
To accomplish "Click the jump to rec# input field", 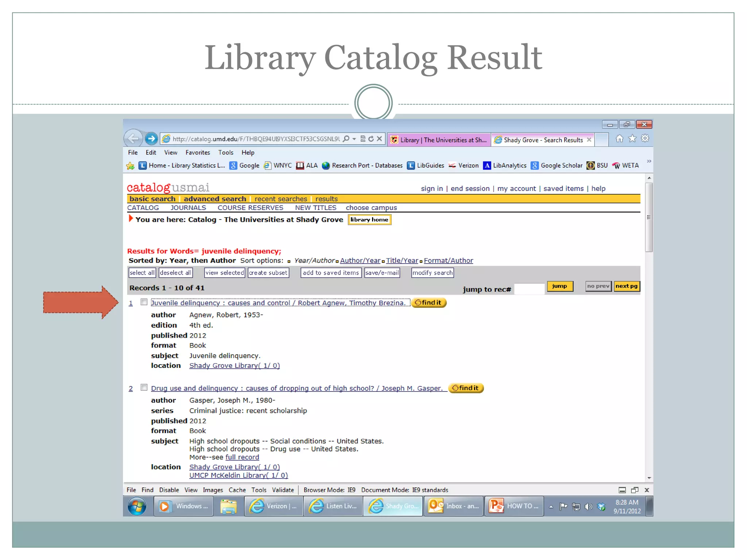I will tap(529, 288).
